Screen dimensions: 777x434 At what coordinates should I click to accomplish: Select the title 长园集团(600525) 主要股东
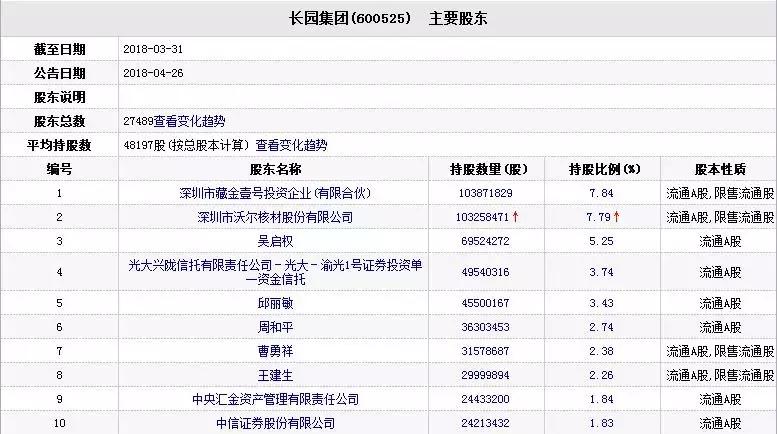(x=388, y=18)
